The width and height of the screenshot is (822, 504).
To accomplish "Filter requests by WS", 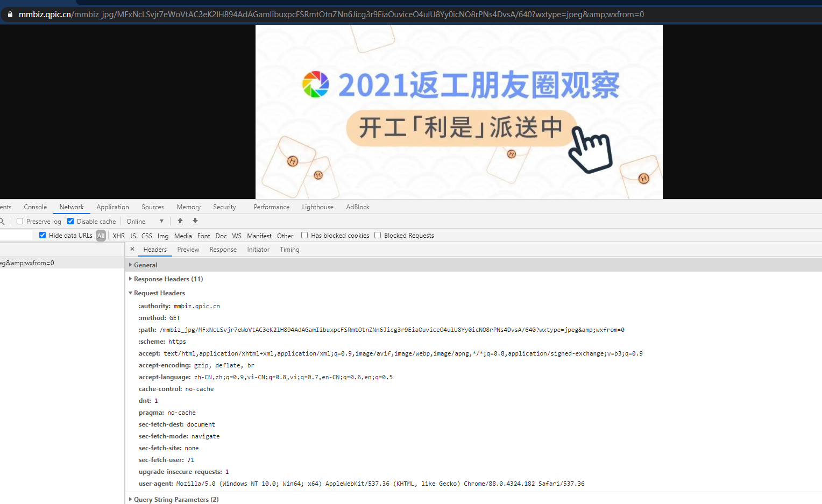I will 237,236.
